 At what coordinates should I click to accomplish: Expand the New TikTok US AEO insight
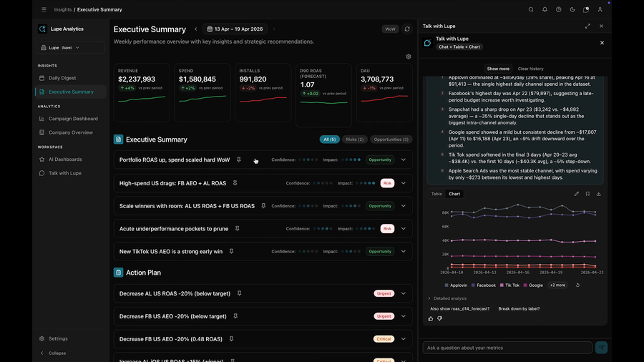[x=404, y=251]
